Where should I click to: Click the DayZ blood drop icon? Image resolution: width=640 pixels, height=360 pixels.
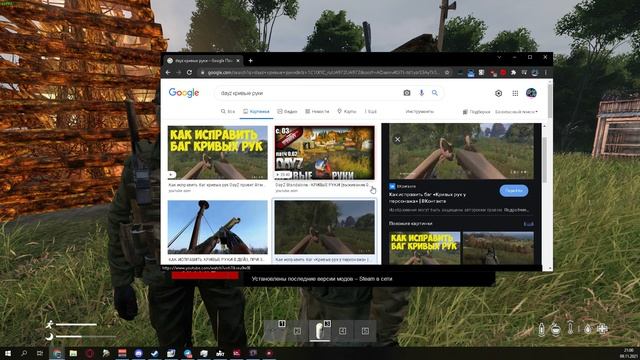pyautogui.click(x=588, y=329)
